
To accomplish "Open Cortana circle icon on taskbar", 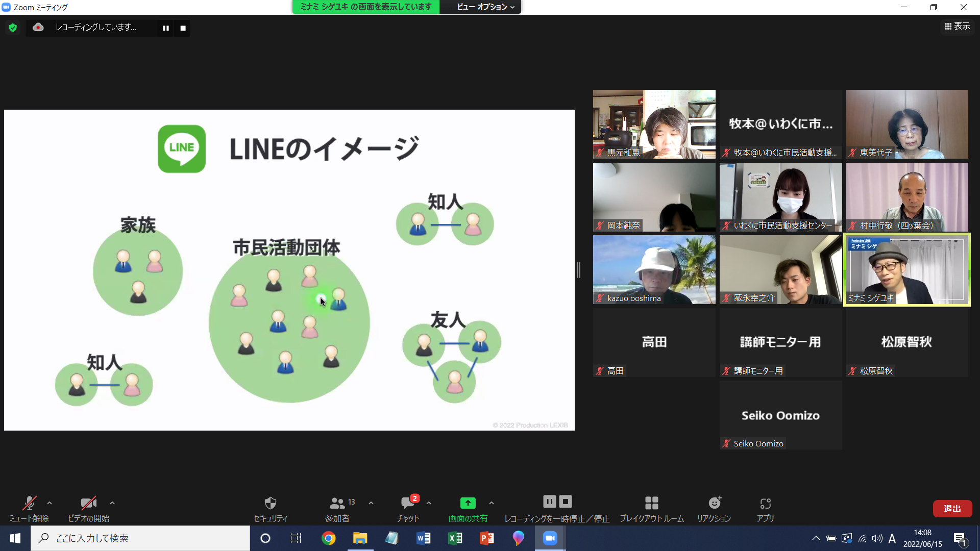I will click(x=265, y=538).
